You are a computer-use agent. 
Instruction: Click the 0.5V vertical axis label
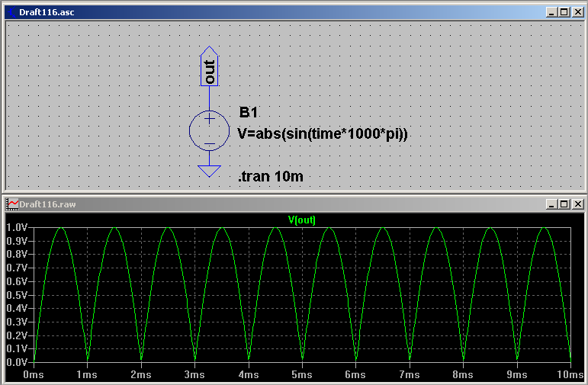[17, 295]
